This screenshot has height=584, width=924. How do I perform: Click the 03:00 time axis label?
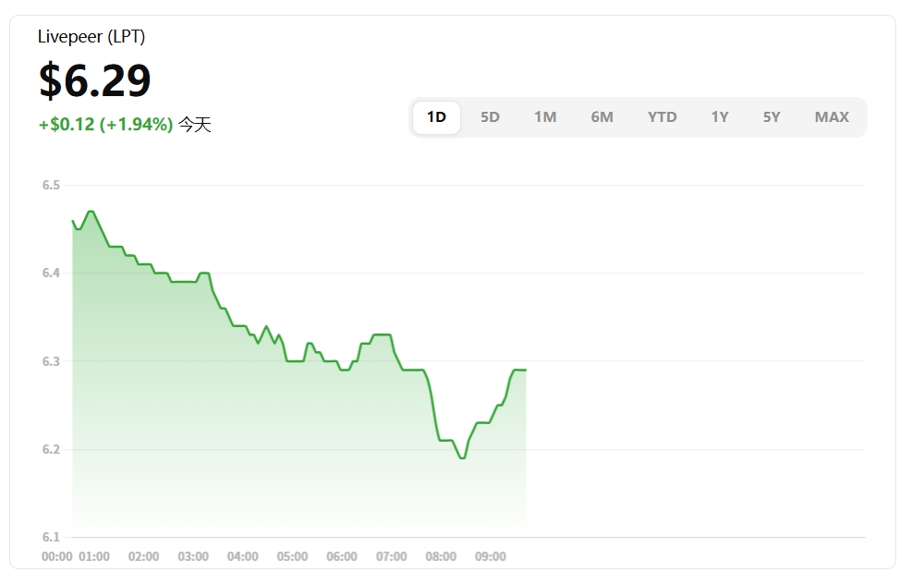pos(193,557)
